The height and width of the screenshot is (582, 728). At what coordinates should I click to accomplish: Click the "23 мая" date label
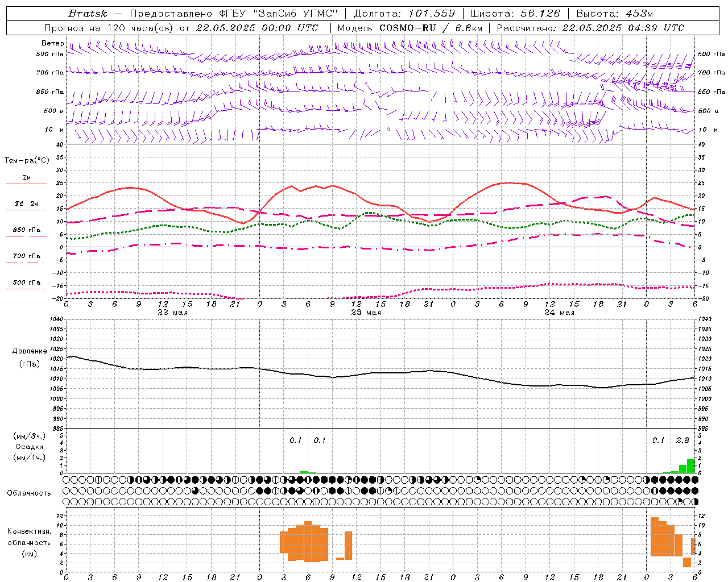click(x=366, y=313)
